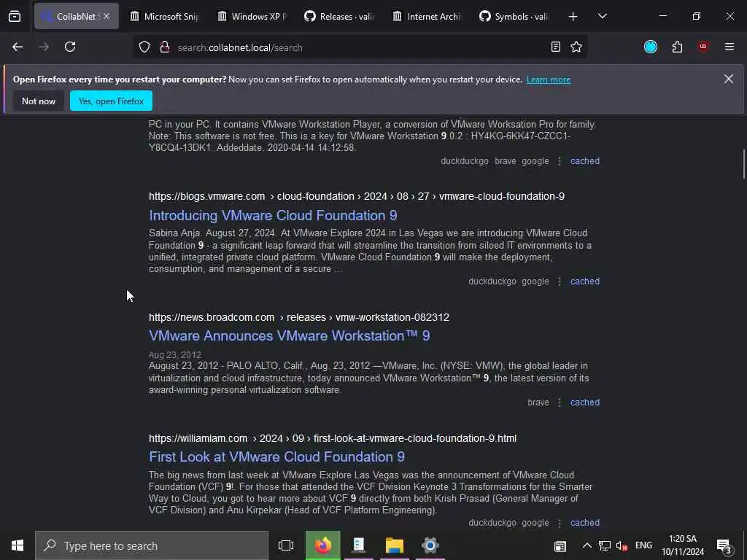
Task: Reload the current page
Action: (x=70, y=47)
